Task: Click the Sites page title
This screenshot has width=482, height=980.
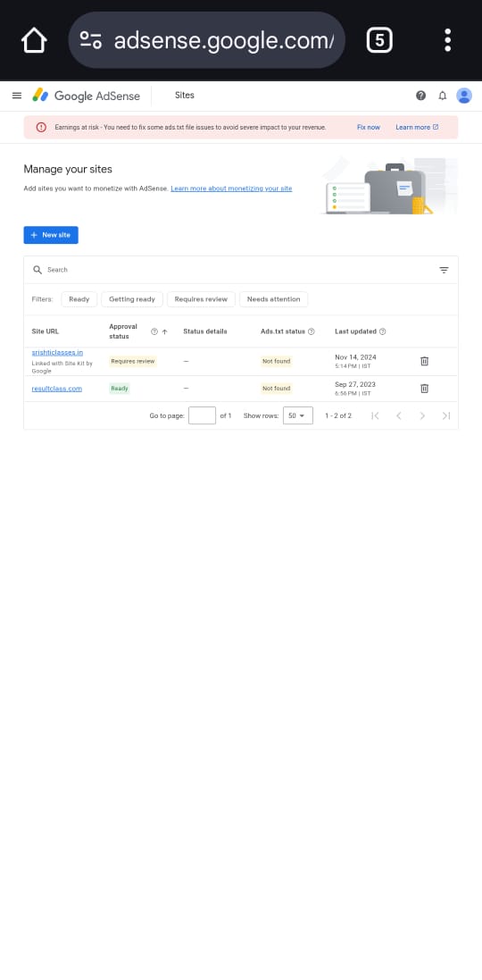Action: 185,96
